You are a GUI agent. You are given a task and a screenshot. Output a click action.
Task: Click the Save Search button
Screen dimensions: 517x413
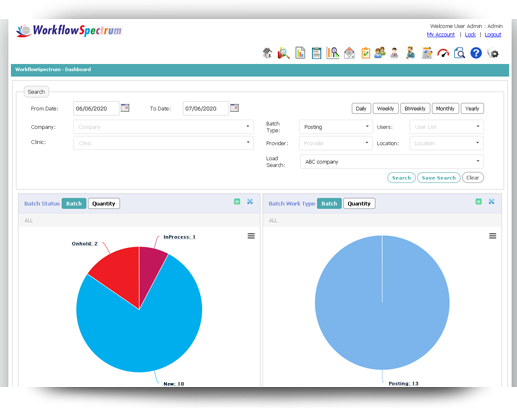[439, 178]
